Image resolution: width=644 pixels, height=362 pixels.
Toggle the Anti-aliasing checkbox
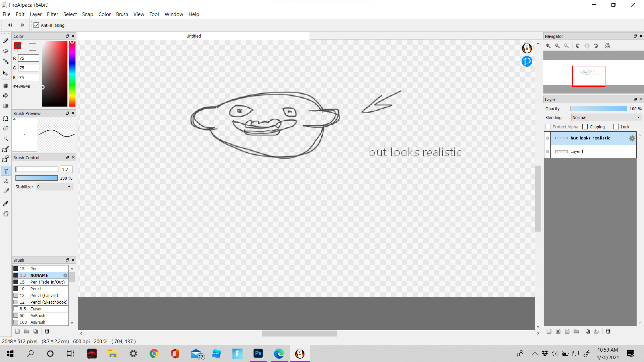pyautogui.click(x=36, y=25)
